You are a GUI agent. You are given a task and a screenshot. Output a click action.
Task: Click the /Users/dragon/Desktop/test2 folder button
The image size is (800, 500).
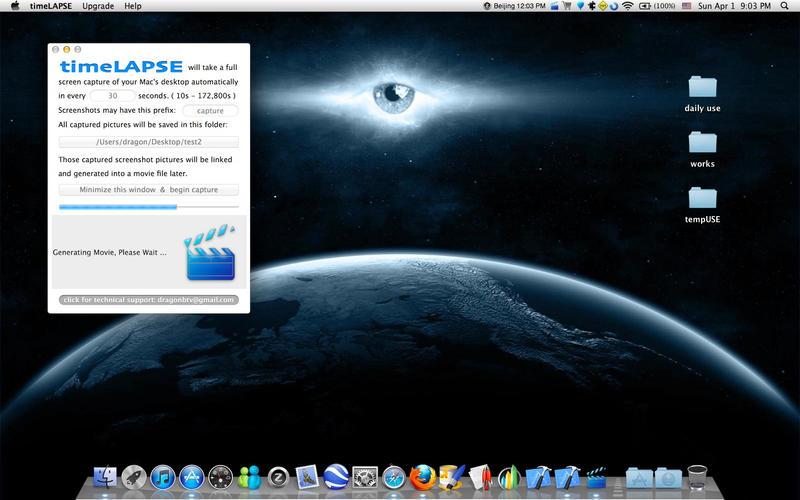click(148, 142)
